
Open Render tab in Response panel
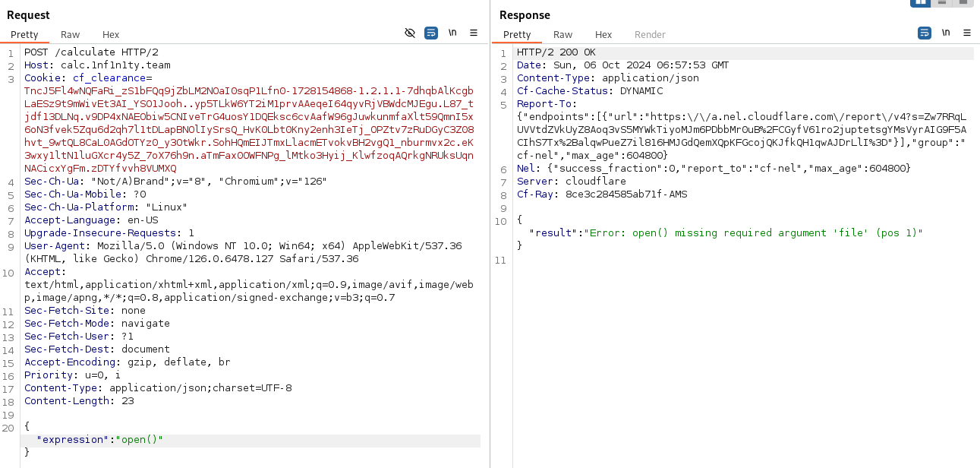[650, 35]
